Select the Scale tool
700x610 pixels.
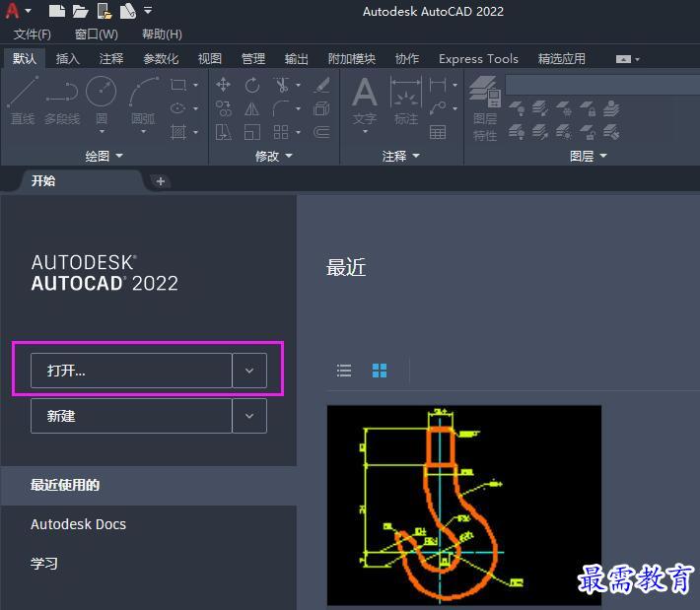pos(252,132)
